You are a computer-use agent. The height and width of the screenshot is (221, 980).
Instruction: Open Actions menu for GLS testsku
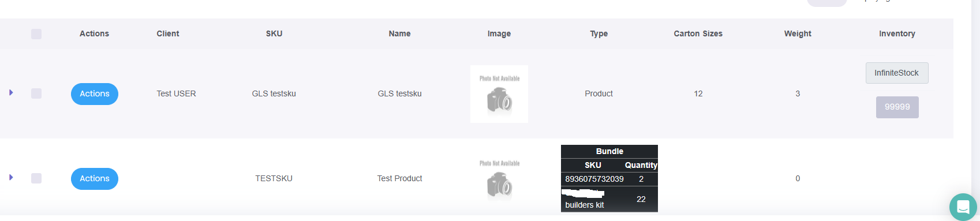(x=95, y=94)
